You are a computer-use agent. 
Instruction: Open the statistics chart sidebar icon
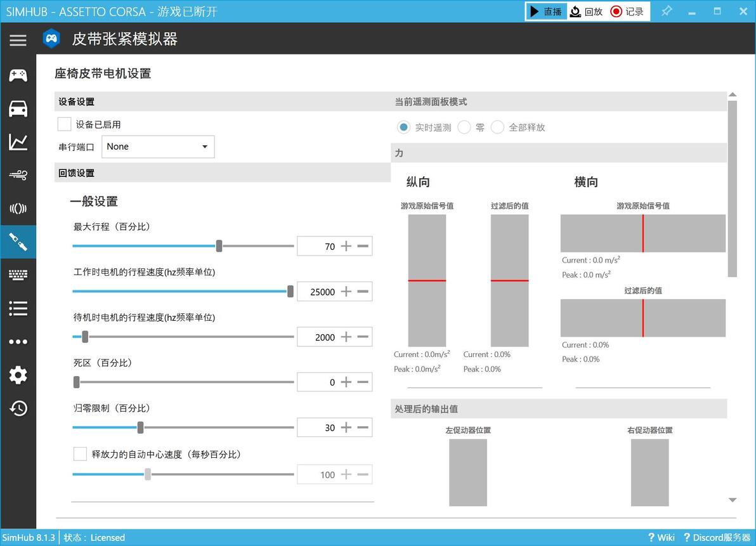[18, 141]
